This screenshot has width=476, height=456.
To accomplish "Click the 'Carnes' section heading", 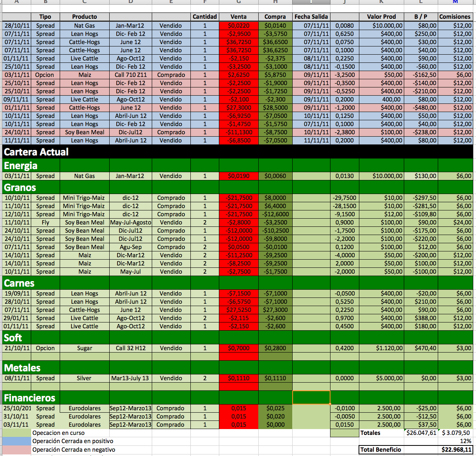I will click(x=19, y=283).
